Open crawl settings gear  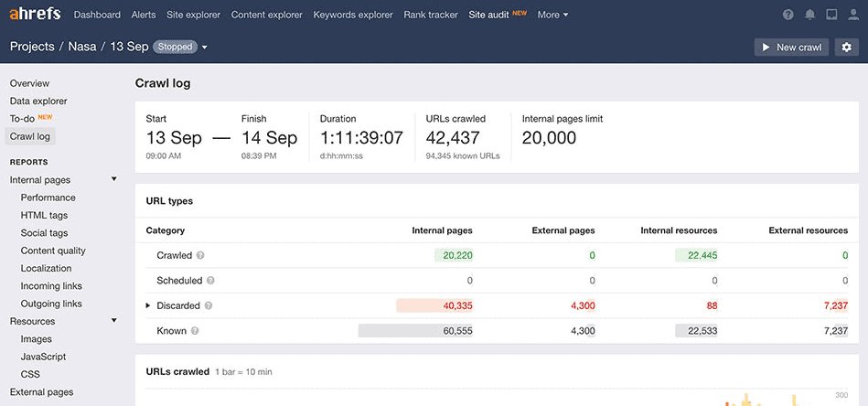point(846,48)
